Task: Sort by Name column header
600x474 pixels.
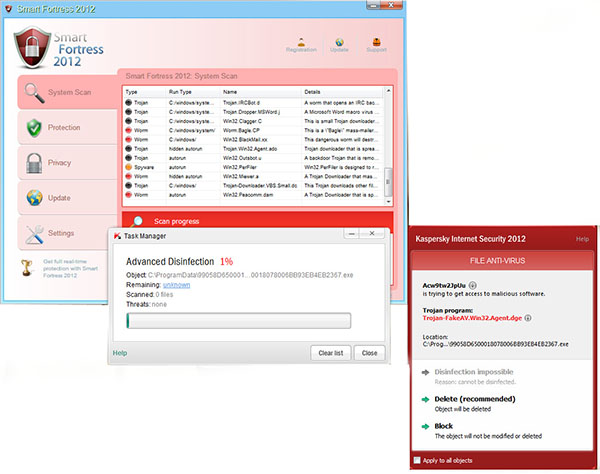Action: click(x=261, y=92)
